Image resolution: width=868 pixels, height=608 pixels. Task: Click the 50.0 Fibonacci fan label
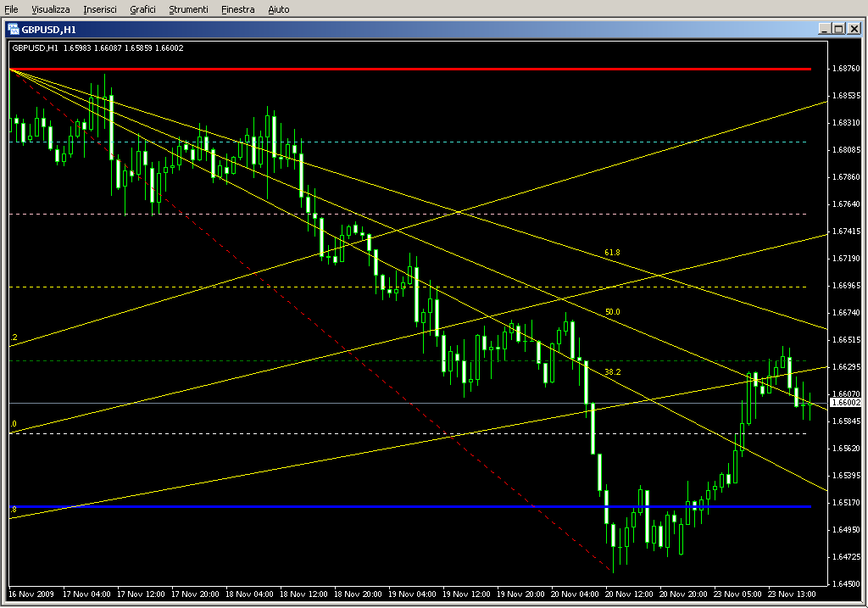(x=612, y=312)
